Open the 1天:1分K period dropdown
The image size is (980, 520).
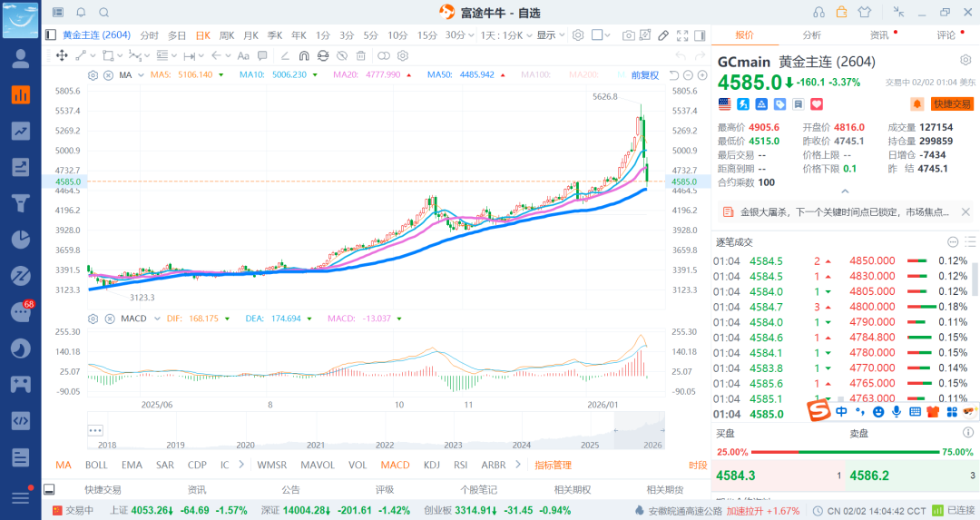tap(507, 35)
